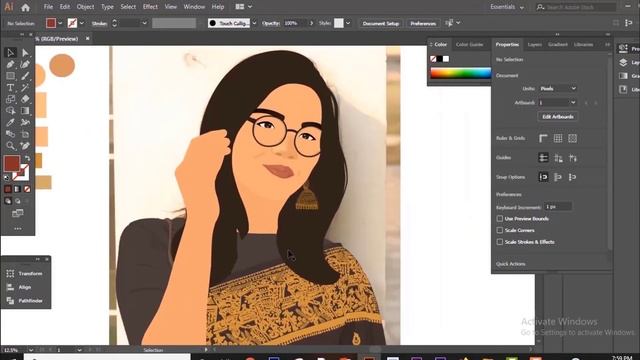Click the Edit Artboards button
Viewport: 640px width, 360px height.
point(558,117)
